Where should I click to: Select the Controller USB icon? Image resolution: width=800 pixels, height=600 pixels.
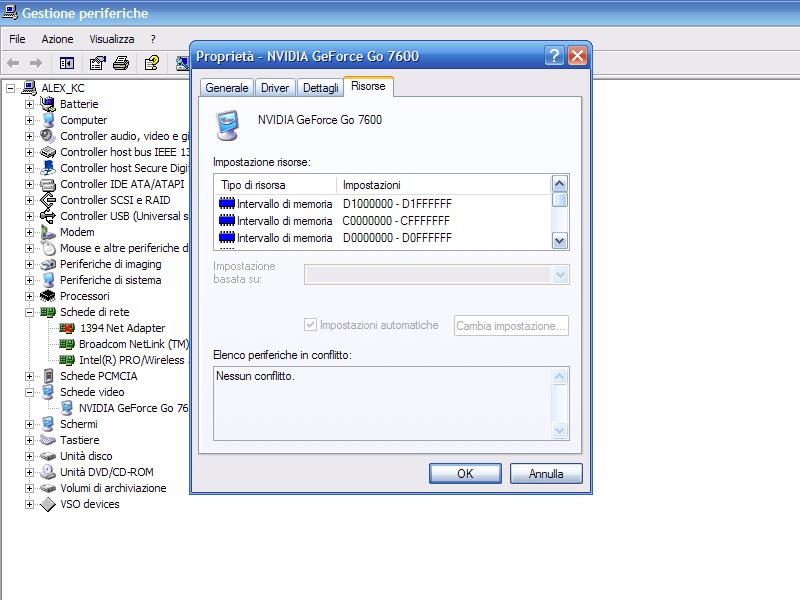[48, 216]
